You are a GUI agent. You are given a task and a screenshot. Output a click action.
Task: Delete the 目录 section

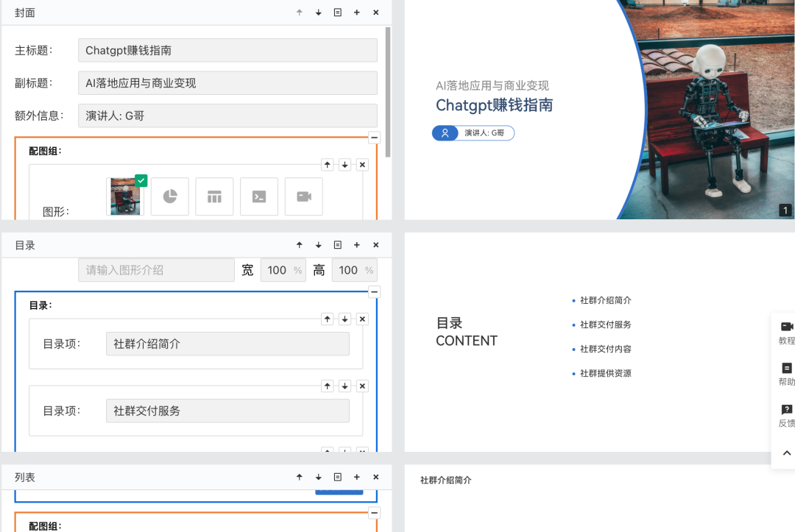point(375,245)
